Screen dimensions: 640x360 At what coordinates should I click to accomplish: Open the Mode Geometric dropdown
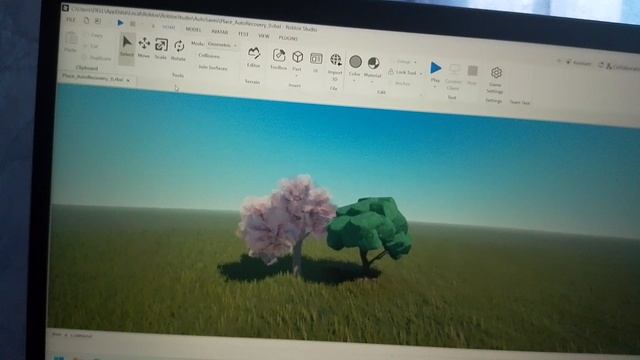(x=221, y=44)
